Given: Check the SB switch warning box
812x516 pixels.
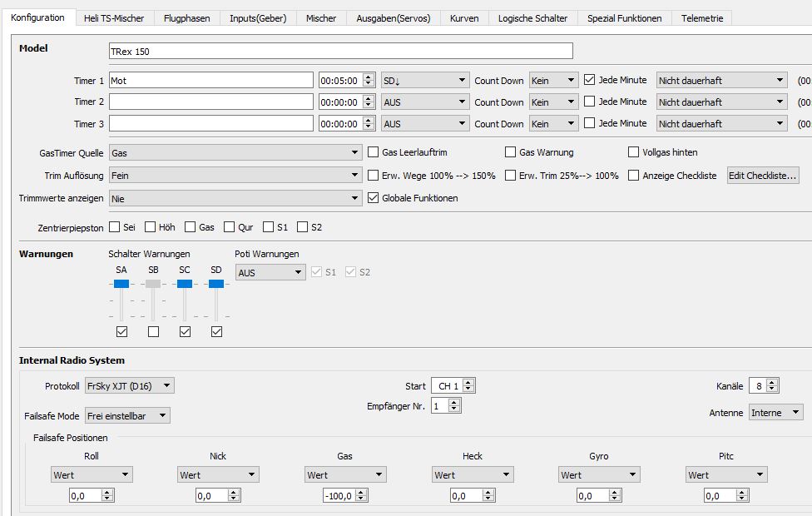Looking at the screenshot, I should [153, 332].
